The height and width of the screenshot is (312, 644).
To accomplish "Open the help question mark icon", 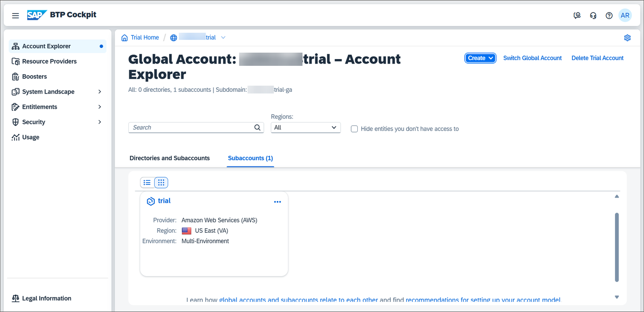I will 609,16.
